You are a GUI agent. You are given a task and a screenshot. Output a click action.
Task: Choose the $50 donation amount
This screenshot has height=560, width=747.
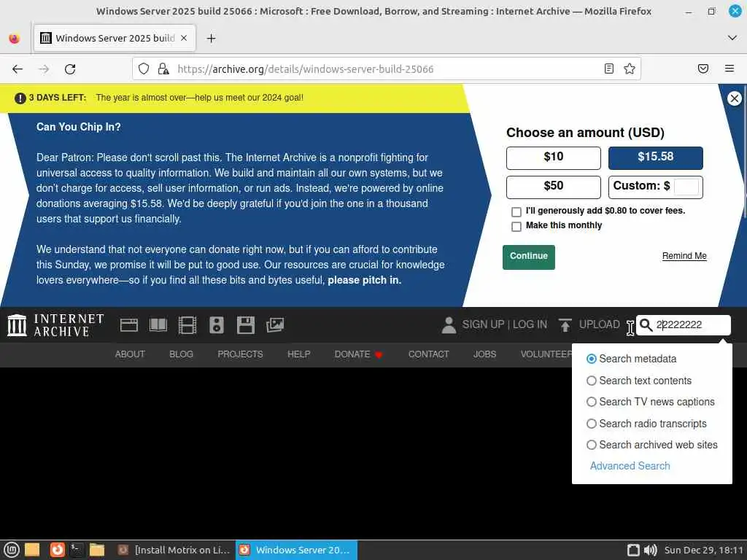click(x=553, y=187)
